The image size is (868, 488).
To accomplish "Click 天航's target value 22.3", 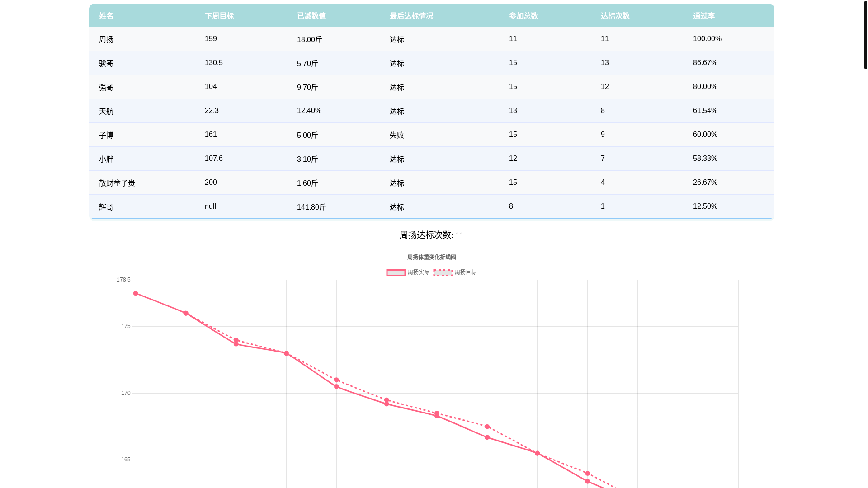I will point(212,111).
